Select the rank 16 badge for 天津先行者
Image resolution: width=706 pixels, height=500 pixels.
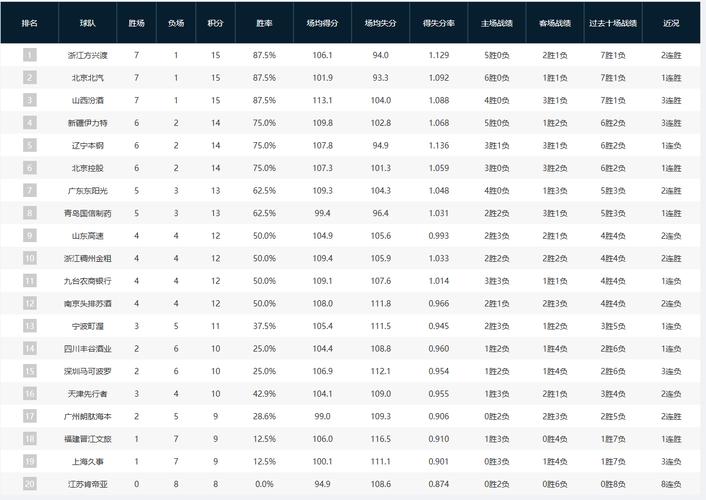pyautogui.click(x=30, y=394)
